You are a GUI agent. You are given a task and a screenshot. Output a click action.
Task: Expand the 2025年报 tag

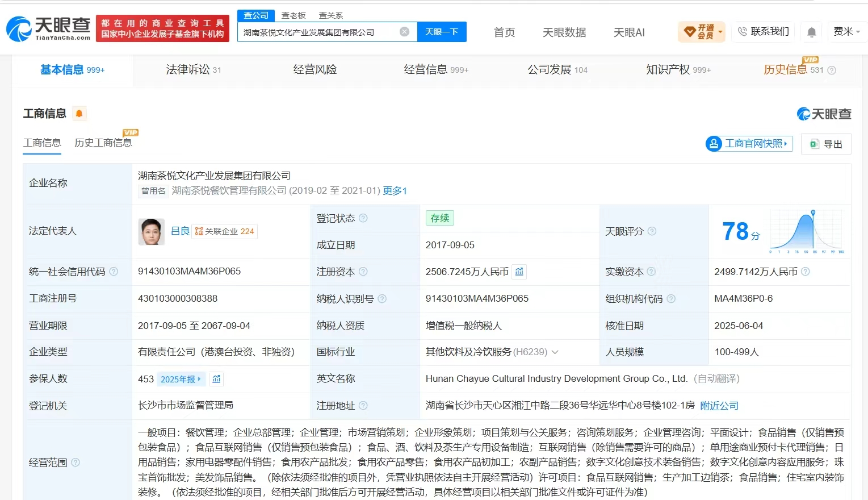181,379
